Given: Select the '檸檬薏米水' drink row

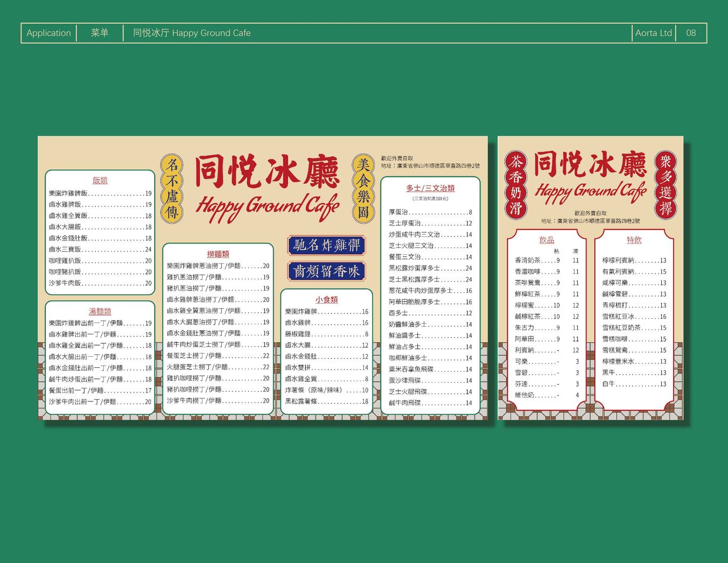Looking at the screenshot, I should click(634, 361).
